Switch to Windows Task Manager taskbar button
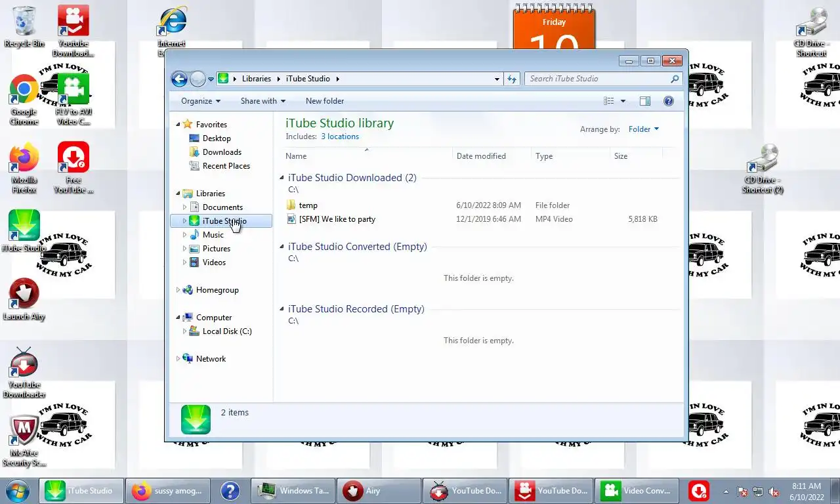The width and height of the screenshot is (840, 504). point(293,491)
